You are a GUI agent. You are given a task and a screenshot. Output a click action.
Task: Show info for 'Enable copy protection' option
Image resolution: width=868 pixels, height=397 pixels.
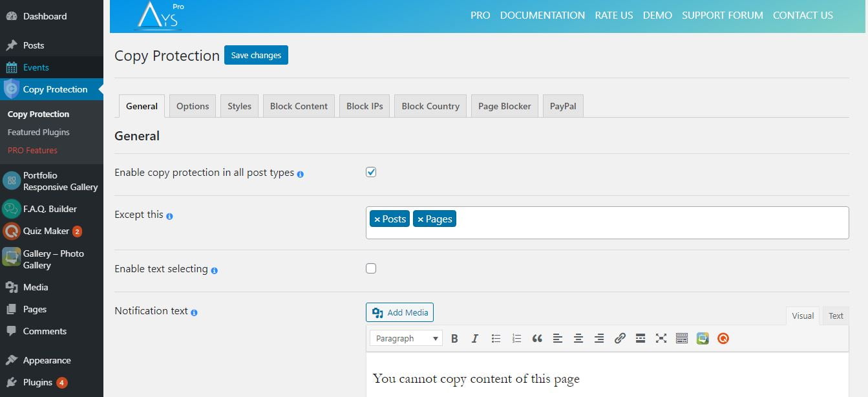(301, 174)
